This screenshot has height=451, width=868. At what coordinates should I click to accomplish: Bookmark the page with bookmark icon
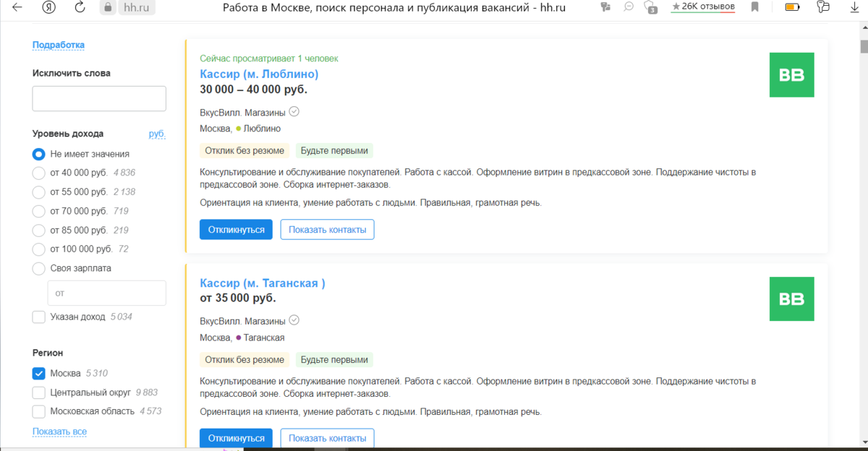coord(754,7)
